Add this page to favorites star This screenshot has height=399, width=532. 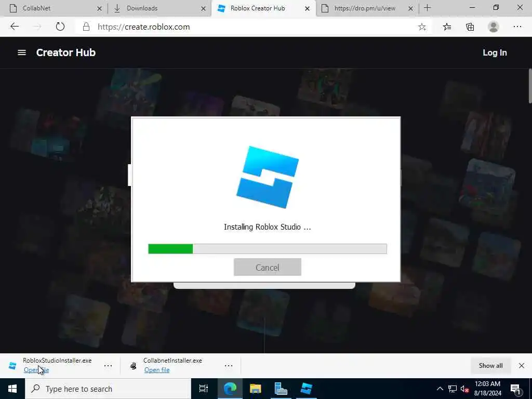click(x=422, y=27)
